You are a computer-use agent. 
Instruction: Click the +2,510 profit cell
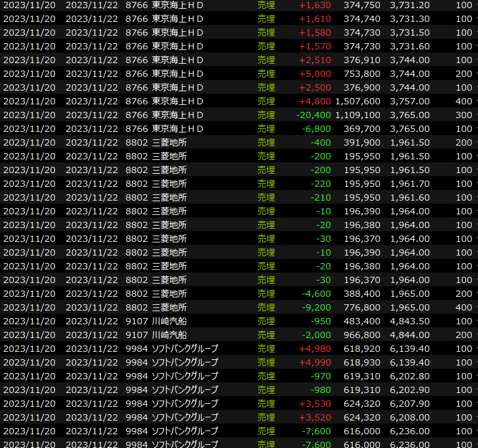315,60
